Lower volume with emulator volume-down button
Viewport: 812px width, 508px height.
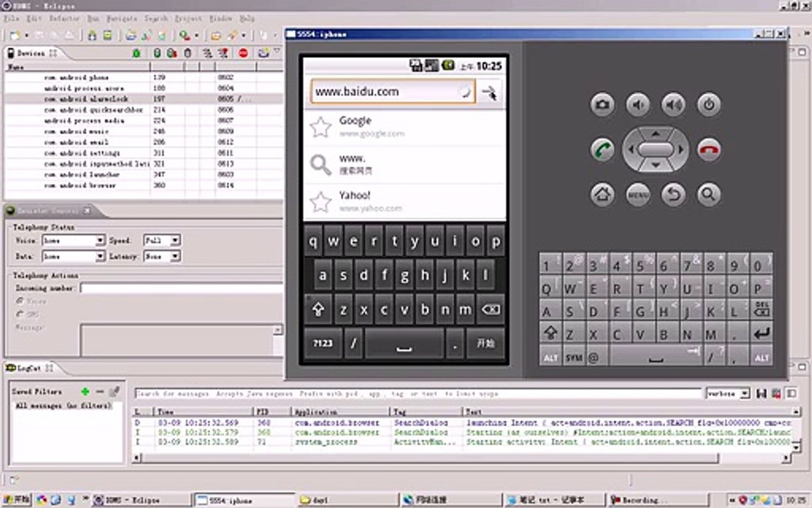(638, 104)
